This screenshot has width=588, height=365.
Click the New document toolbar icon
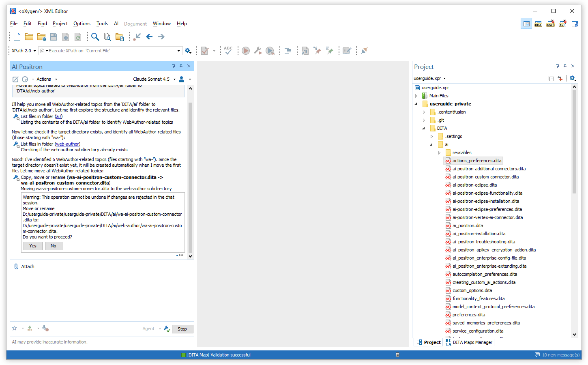(x=17, y=37)
